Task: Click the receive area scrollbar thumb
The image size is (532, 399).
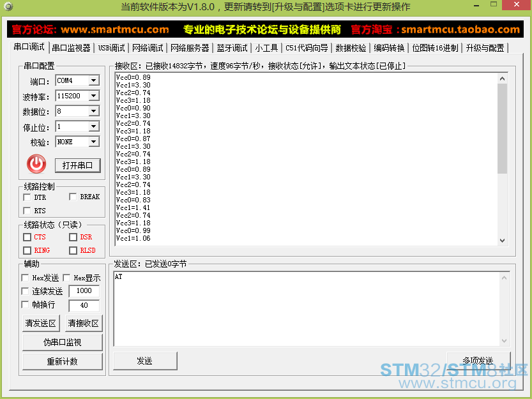Action: click(503, 128)
